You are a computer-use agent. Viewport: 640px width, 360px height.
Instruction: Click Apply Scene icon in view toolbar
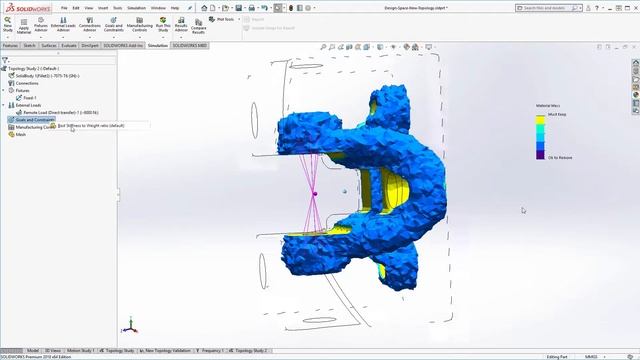[x=415, y=47]
